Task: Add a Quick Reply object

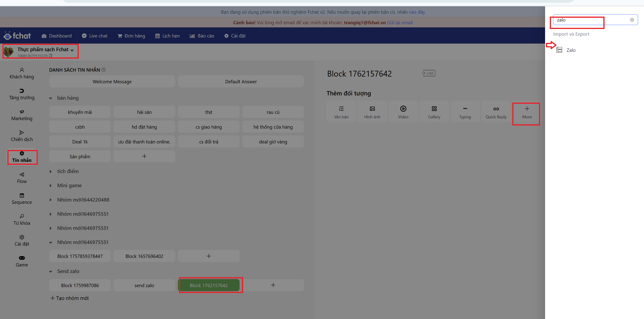Action: (x=496, y=112)
